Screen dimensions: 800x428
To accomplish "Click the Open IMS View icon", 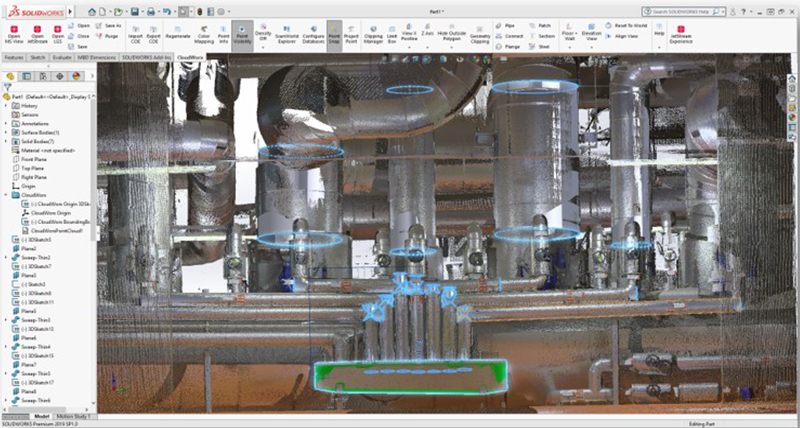I will 14,34.
